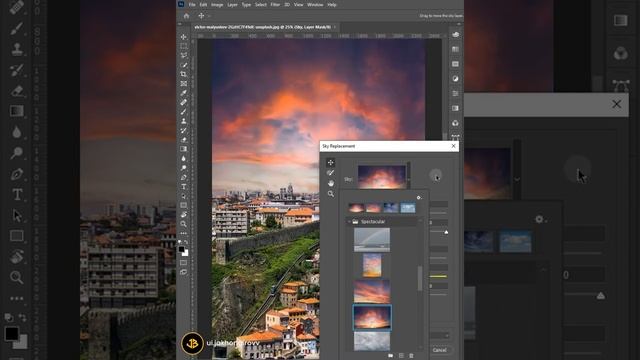Image resolution: width=640 pixels, height=360 pixels.
Task: Select the Blur tool
Action: [x=184, y=158]
